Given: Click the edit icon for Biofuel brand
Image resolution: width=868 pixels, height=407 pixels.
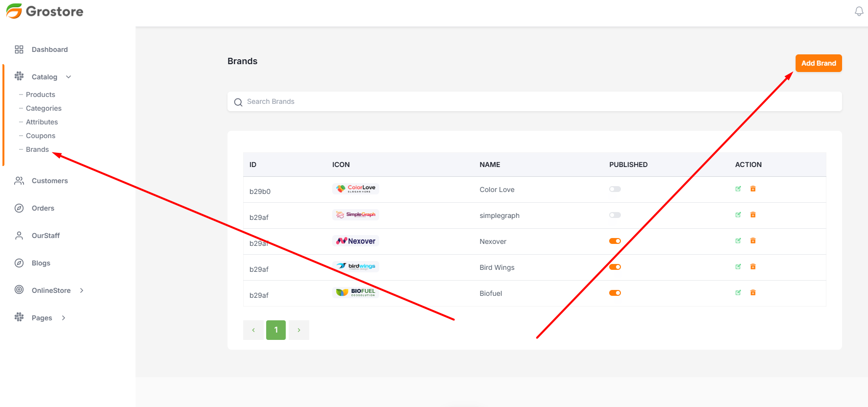Looking at the screenshot, I should click(x=738, y=293).
